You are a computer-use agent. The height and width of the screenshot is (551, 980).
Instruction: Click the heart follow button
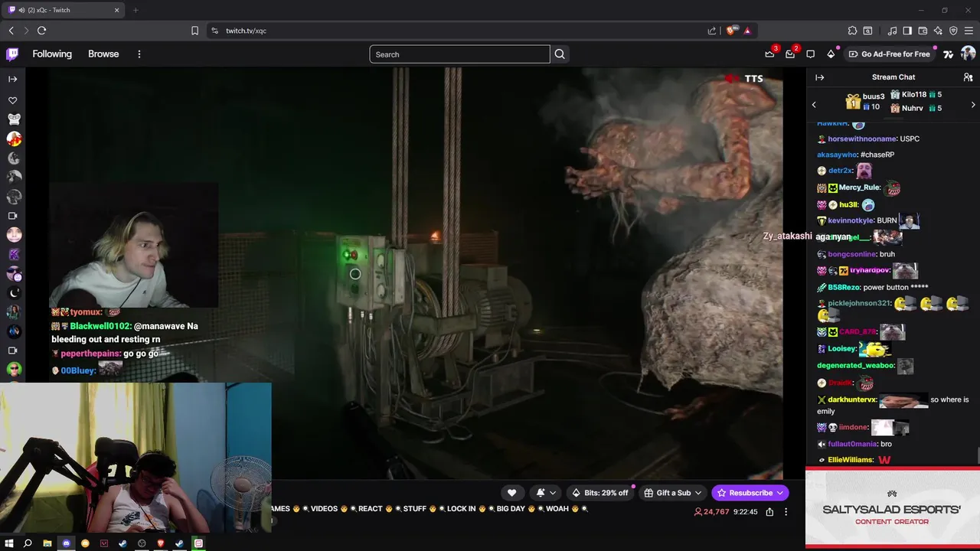click(x=511, y=493)
